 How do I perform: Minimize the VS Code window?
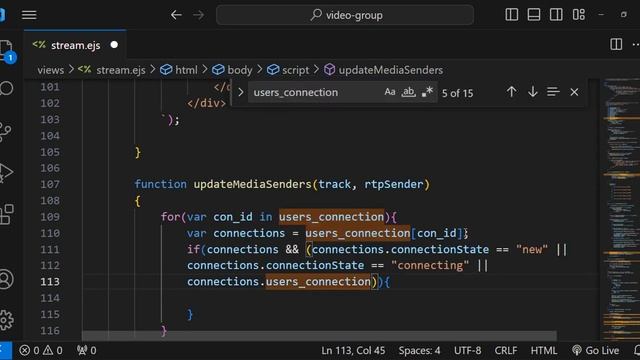click(x=601, y=15)
